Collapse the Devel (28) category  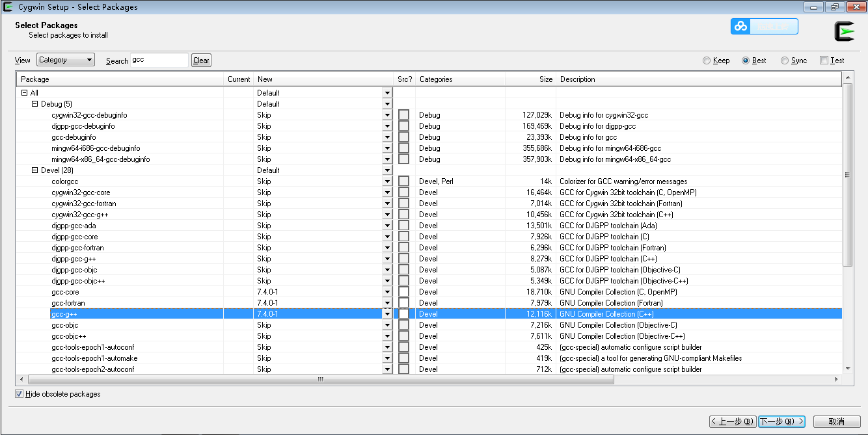tap(36, 170)
